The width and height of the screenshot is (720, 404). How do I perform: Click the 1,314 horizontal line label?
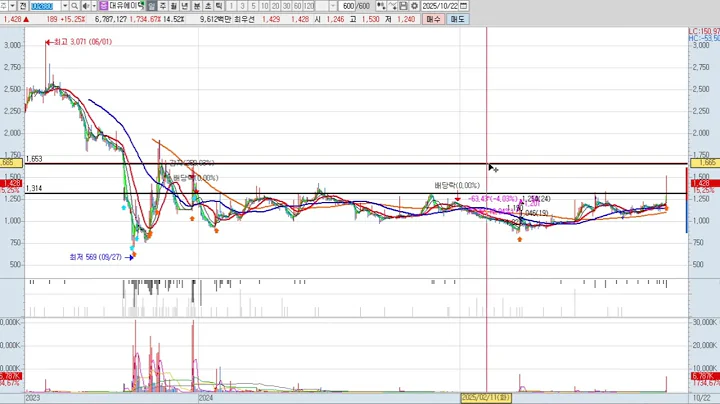[34, 188]
